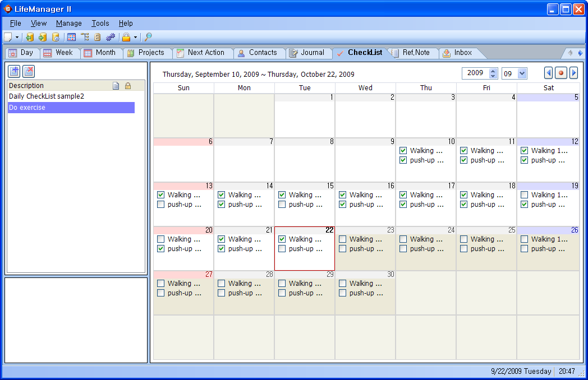Click the Sat column header
The image size is (588, 380).
(548, 88)
